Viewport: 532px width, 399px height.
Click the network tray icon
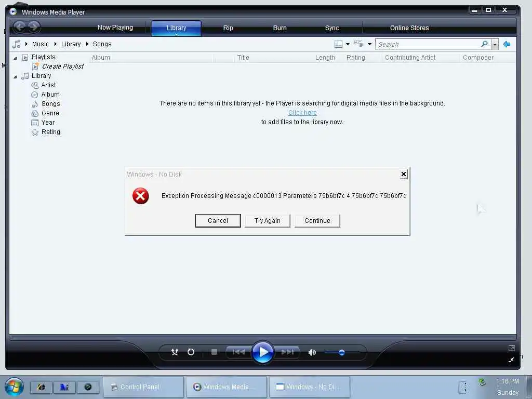pos(482,382)
